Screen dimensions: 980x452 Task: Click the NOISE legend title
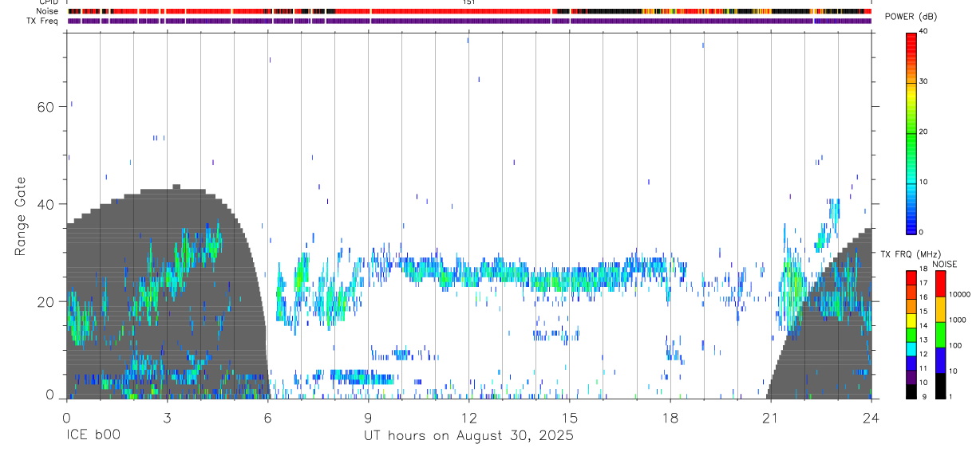(x=944, y=264)
